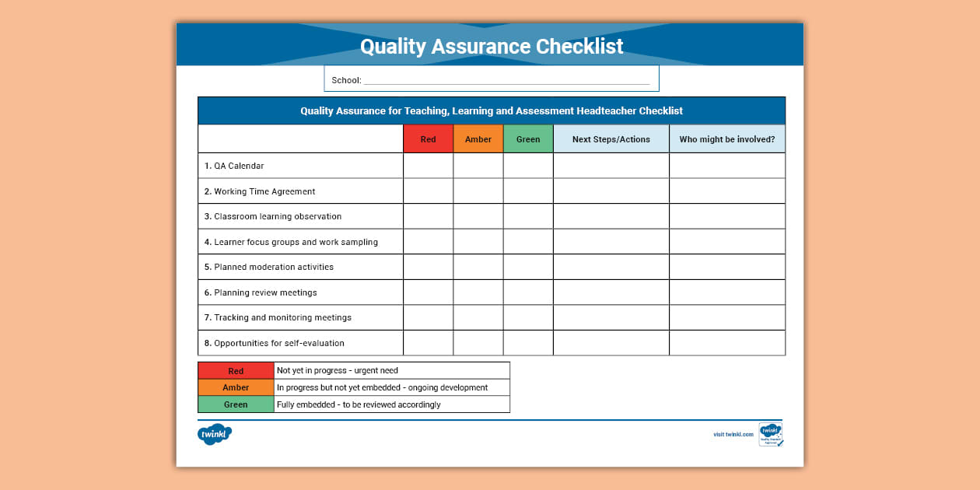
Task: Select the Red color column header
Action: point(428,138)
